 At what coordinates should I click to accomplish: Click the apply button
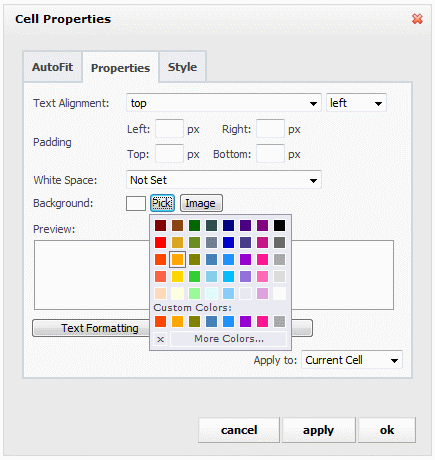tap(318, 430)
